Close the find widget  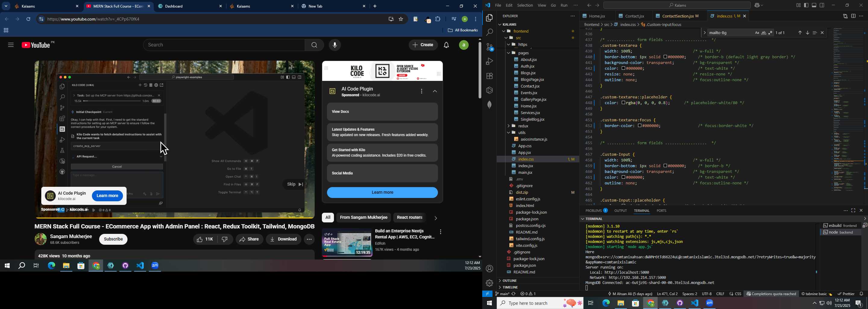click(822, 33)
